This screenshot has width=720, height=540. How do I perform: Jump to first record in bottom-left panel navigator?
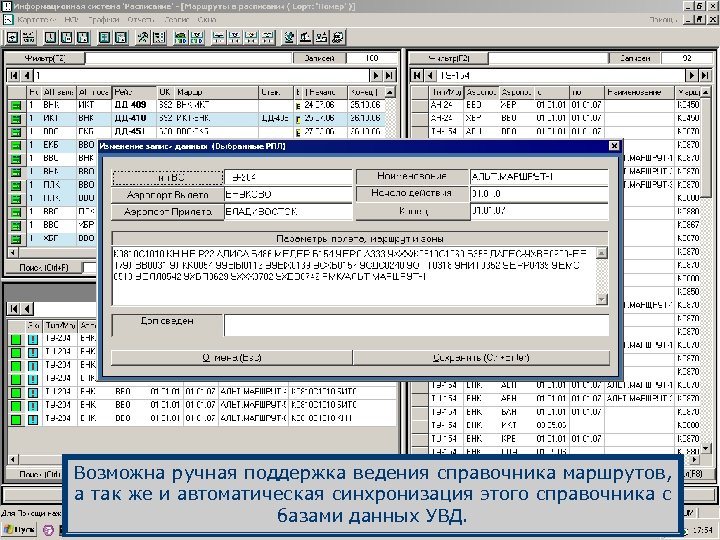click(x=14, y=309)
